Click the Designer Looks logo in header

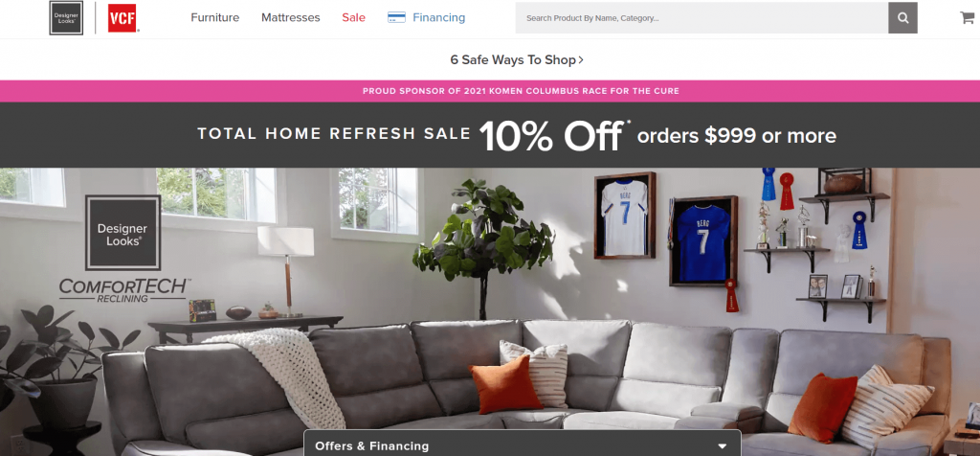pos(66,18)
